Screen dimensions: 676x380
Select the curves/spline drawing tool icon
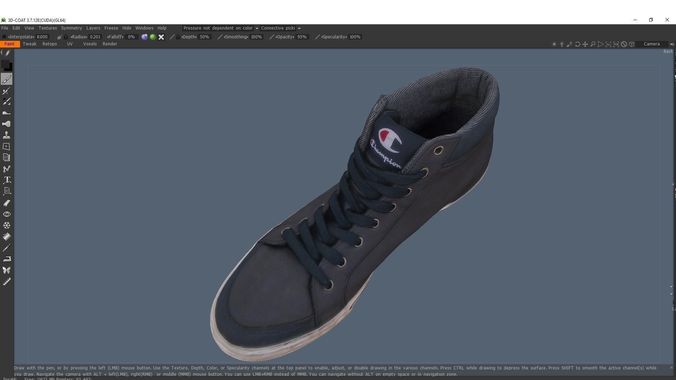coord(6,169)
